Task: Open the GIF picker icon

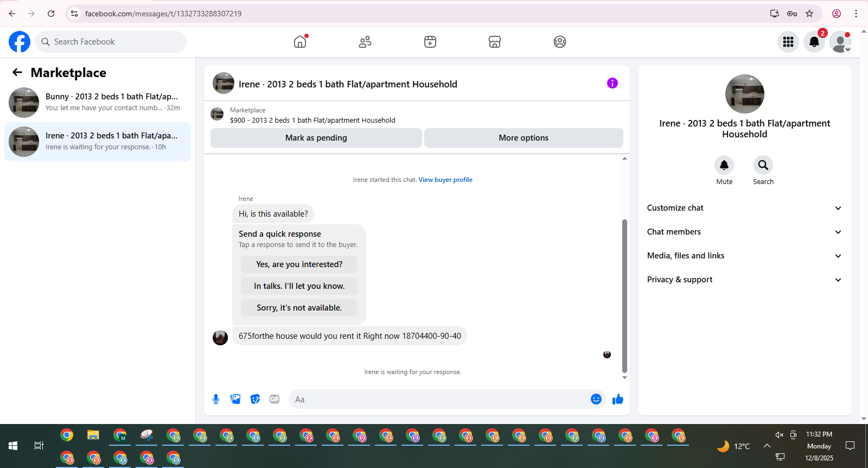Action: click(x=275, y=399)
